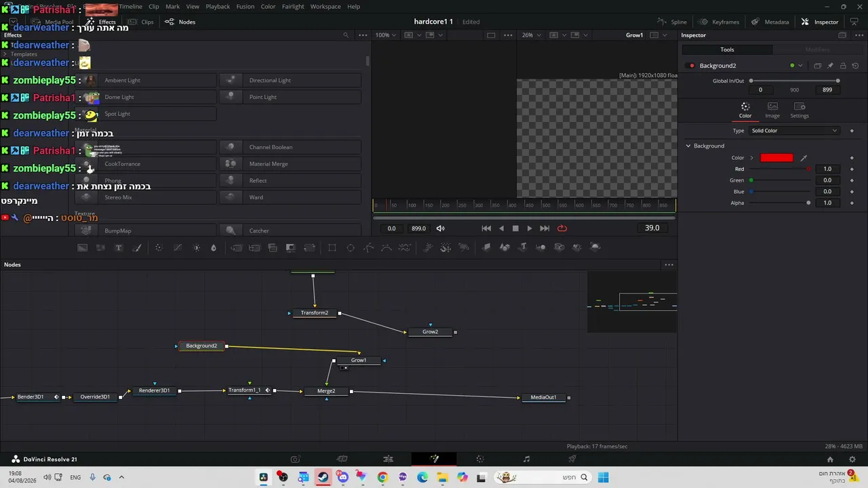
Task: Add the Material Merge effect
Action: 290,164
